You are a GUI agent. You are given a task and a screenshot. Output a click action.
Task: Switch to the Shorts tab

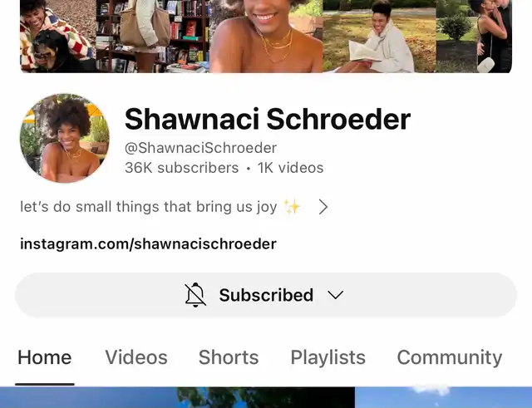(229, 357)
